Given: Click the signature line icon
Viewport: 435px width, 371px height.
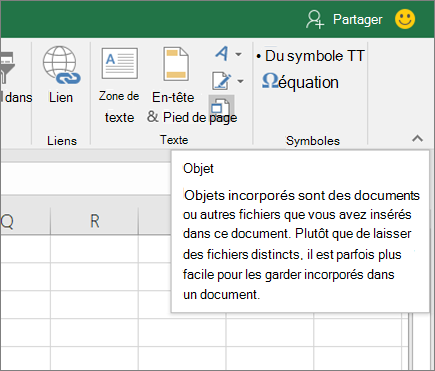Looking at the screenshot, I should (x=222, y=81).
